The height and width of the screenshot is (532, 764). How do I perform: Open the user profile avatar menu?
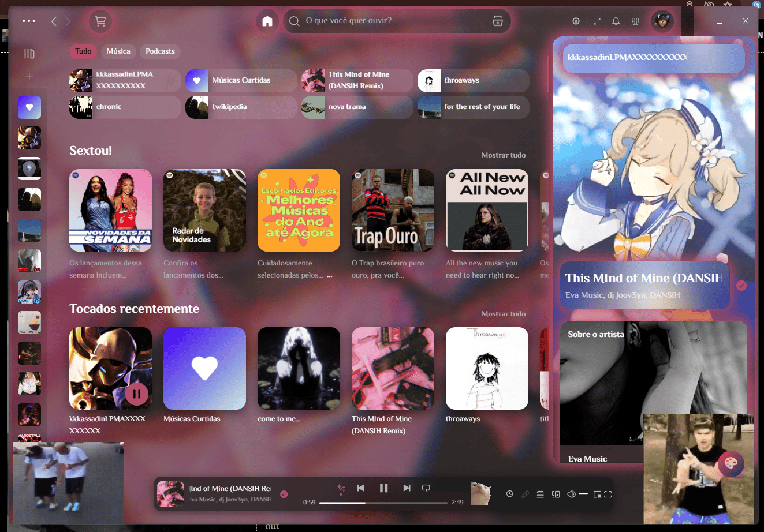tap(662, 21)
